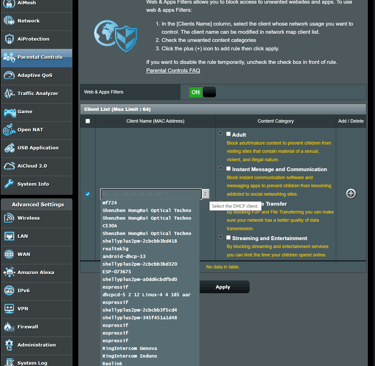The height and width of the screenshot is (366, 375).
Task: Click the plus icon to add rule
Action: (x=351, y=194)
